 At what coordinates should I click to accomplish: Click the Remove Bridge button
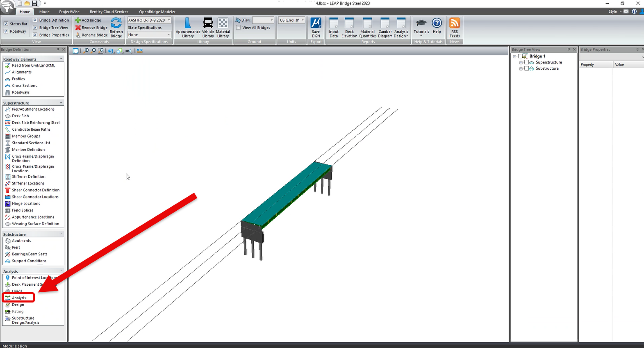tap(91, 27)
